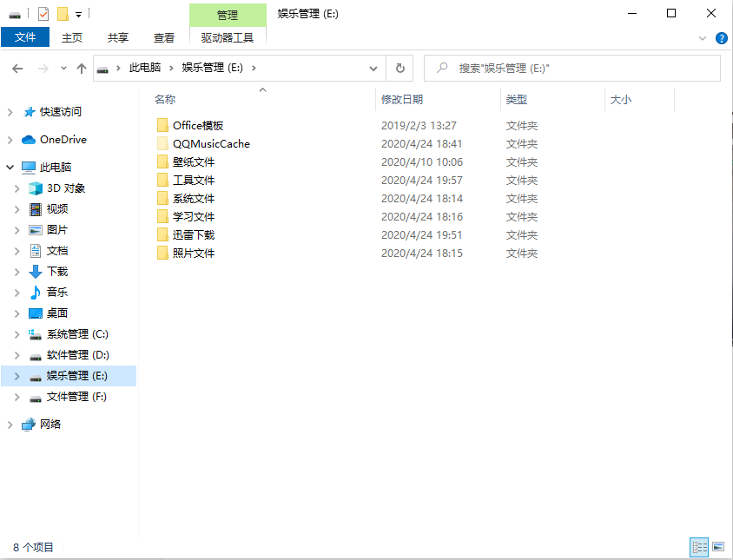Sort by the 名称 column header

(x=165, y=100)
